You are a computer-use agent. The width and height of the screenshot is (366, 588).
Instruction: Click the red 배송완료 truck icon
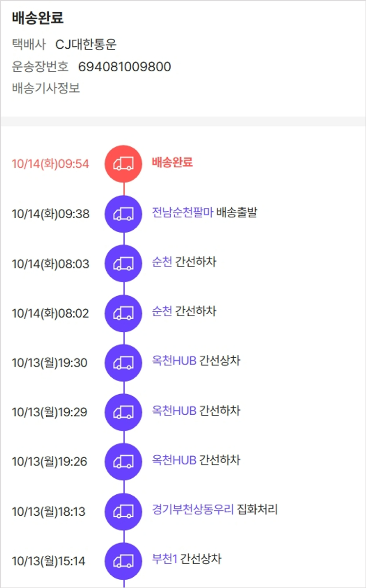pyautogui.click(x=123, y=163)
